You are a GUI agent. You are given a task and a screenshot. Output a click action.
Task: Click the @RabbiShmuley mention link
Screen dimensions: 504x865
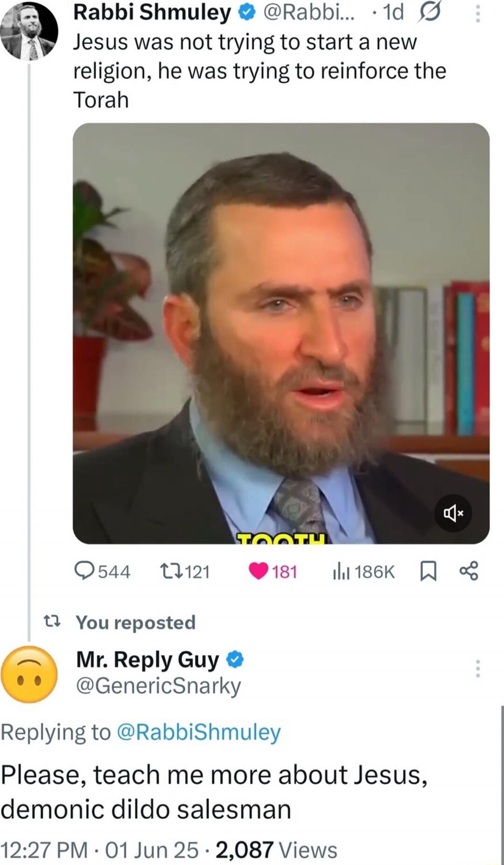click(x=198, y=732)
